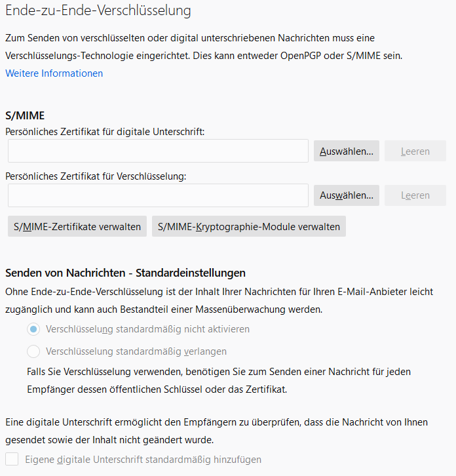Focus the encryption certificate text field
456x476 pixels.
158,195
